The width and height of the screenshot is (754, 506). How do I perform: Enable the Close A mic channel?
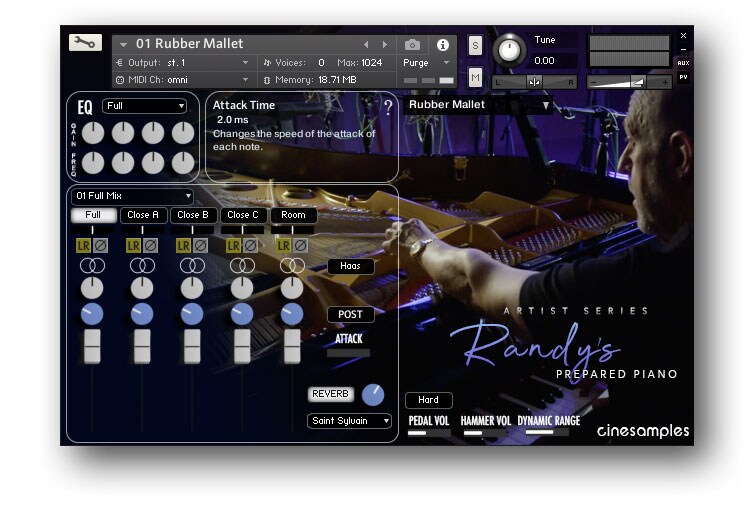[x=143, y=215]
